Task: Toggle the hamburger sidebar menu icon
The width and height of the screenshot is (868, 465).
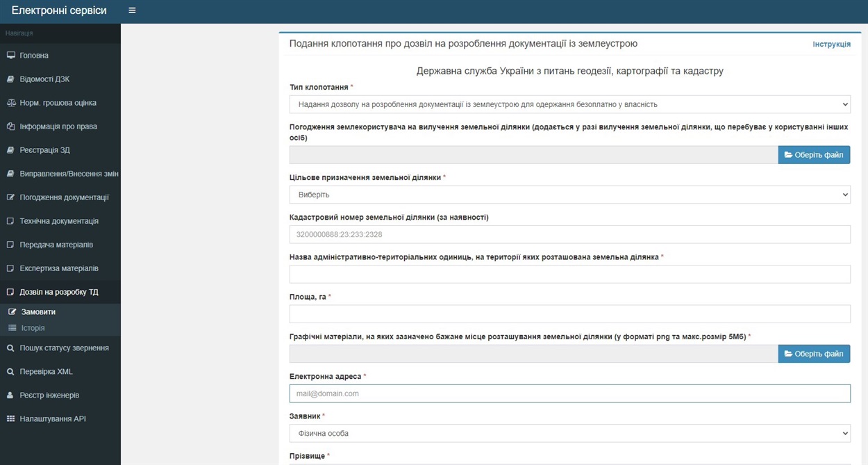Action: [x=132, y=10]
